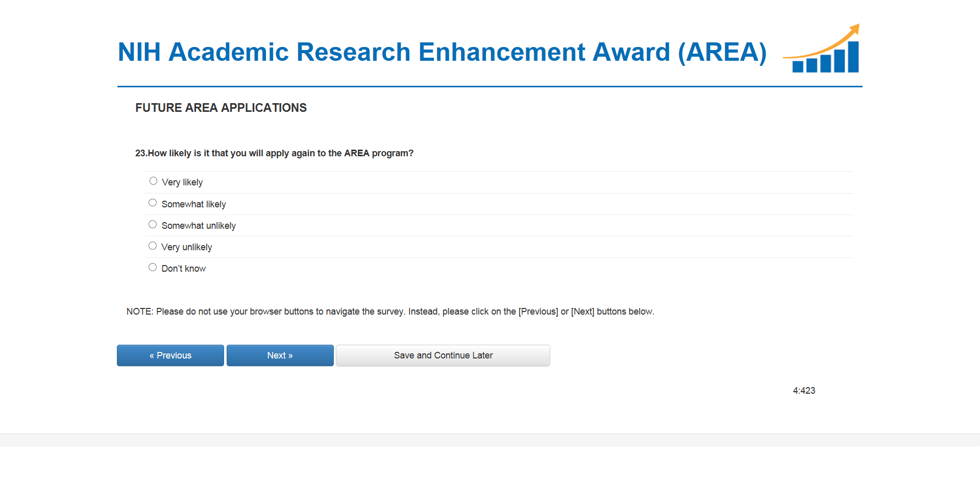Go back with the Previous button
980x478 pixels.
click(170, 355)
